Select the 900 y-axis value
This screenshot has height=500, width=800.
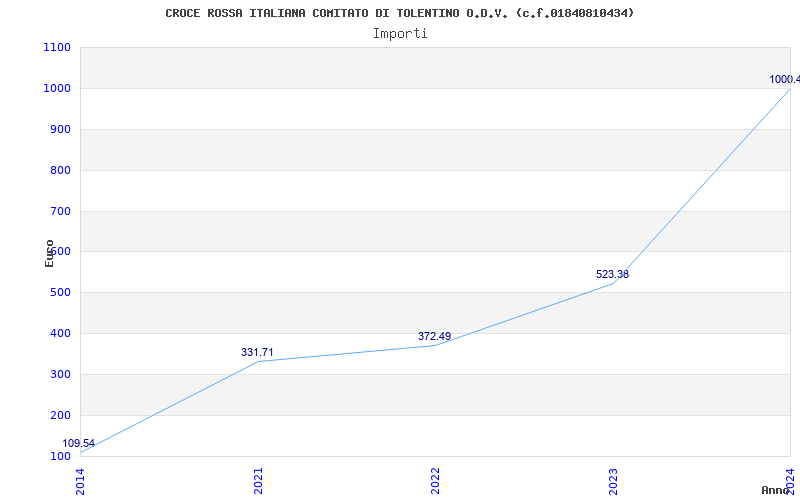pos(60,130)
